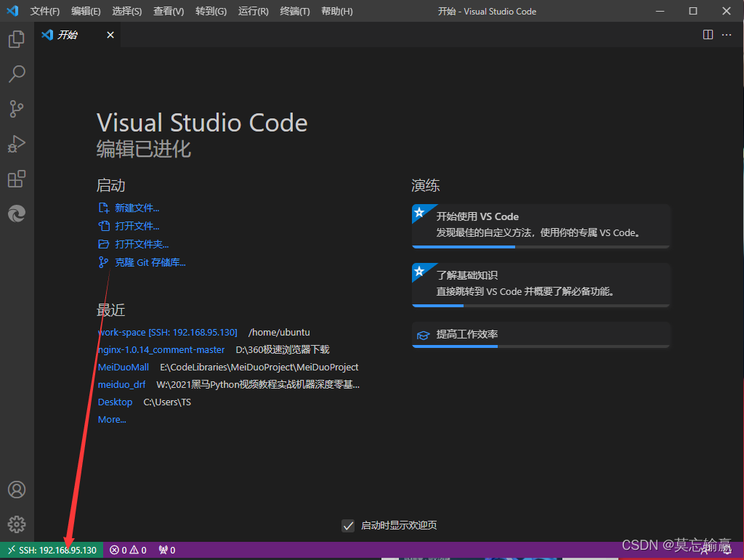Open recent work-space SSH 192.168.95.130
This screenshot has height=560, width=744.
tap(168, 333)
